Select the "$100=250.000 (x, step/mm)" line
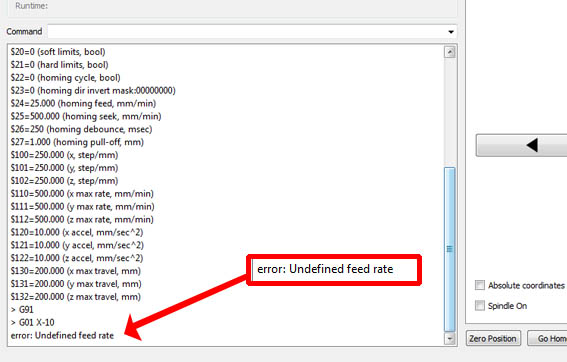The image size is (567, 362). (64, 155)
